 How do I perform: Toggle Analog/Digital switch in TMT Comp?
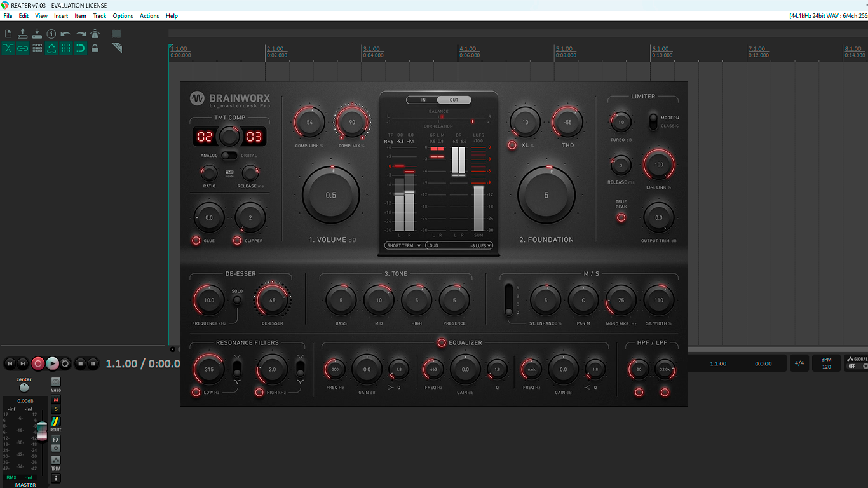228,156
